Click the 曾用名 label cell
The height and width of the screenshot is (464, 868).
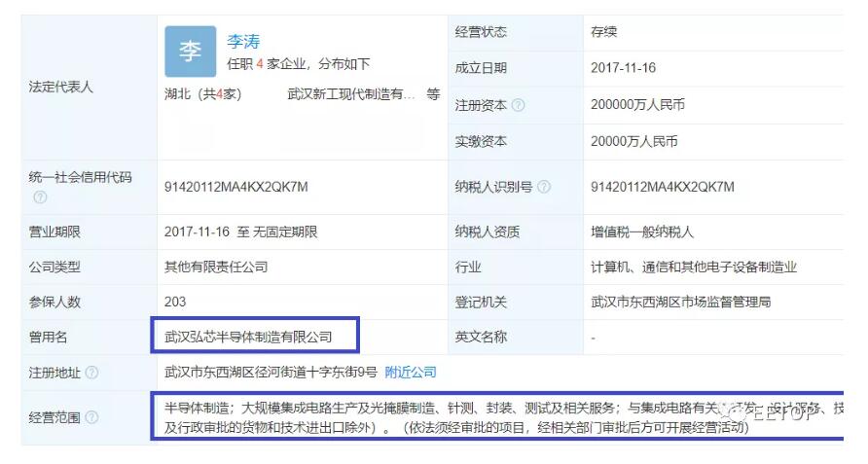point(90,337)
